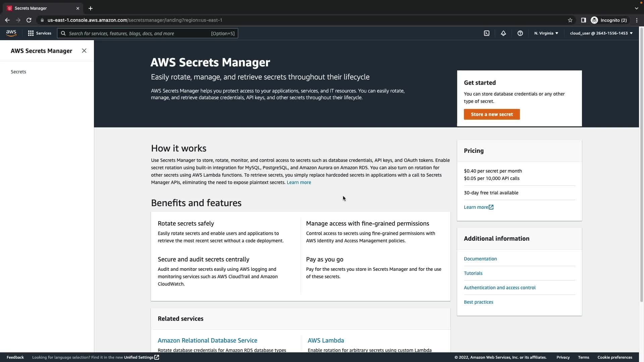Viewport: 644px width, 362px height.
Task: Expand the cloud_user account dropdown
Action: pyautogui.click(x=601, y=33)
